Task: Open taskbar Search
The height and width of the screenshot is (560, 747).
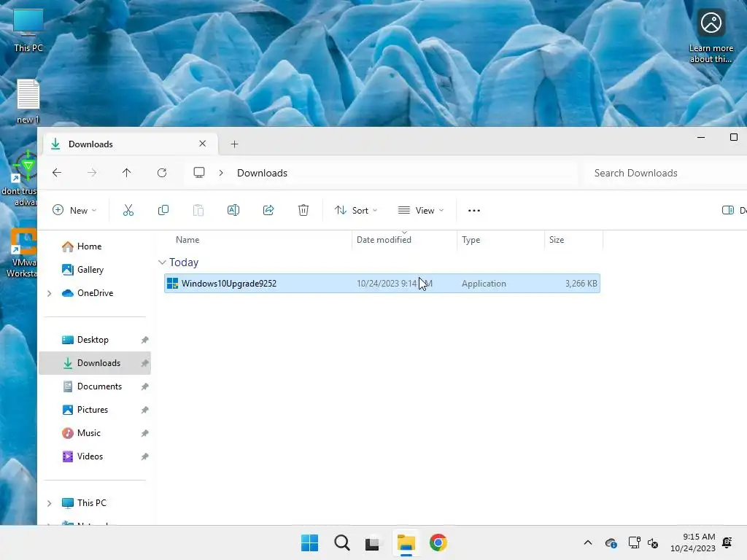Action: [341, 542]
